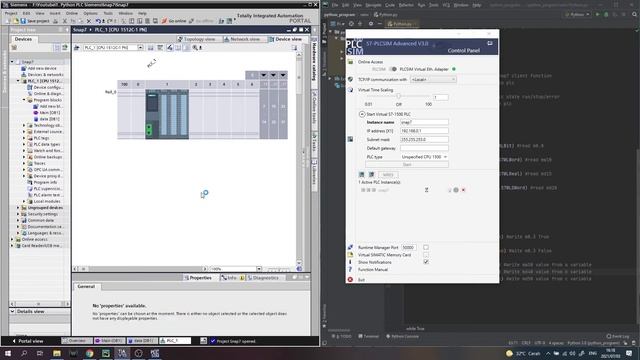This screenshot has width=640, height=360.
Task: Click the PLCSIM panel pin icon in header
Action: tap(490, 43)
